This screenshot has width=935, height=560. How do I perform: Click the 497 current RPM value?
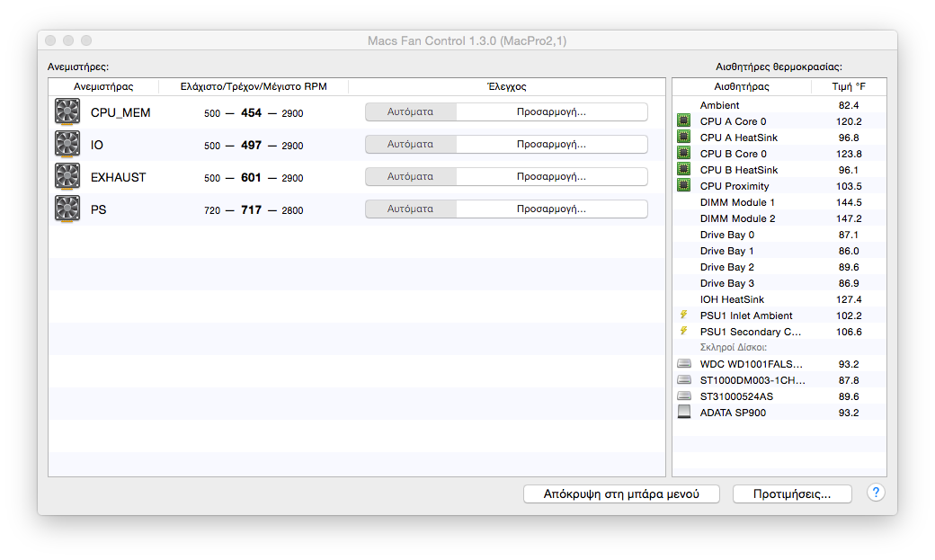pos(251,145)
